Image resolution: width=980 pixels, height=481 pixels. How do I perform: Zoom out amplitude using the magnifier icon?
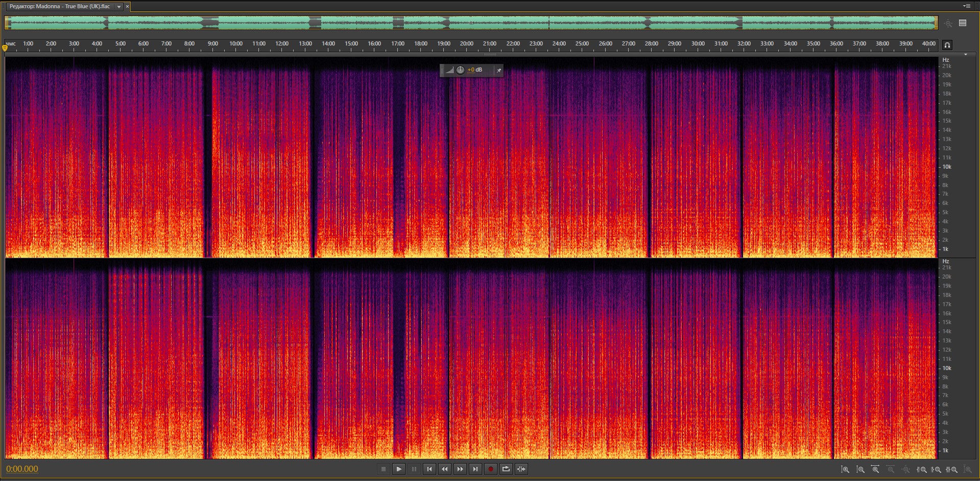[x=861, y=469]
